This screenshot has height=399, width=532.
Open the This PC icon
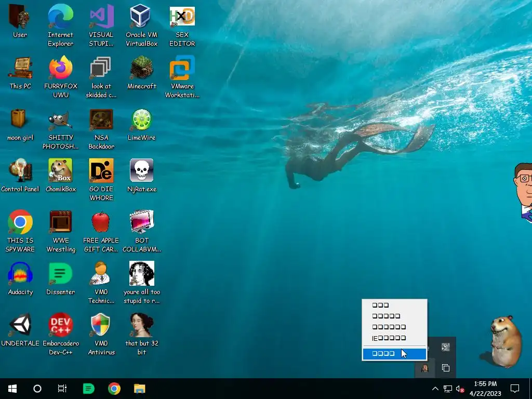[20, 73]
